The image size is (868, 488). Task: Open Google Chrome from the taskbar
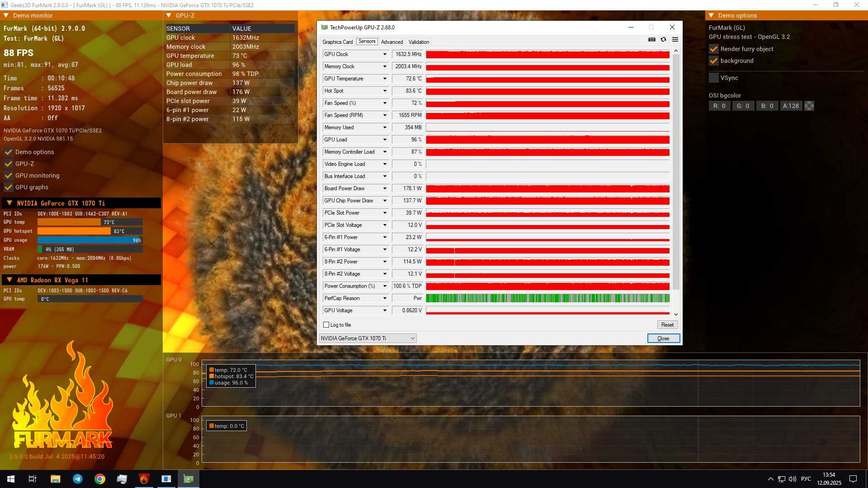pyautogui.click(x=100, y=479)
